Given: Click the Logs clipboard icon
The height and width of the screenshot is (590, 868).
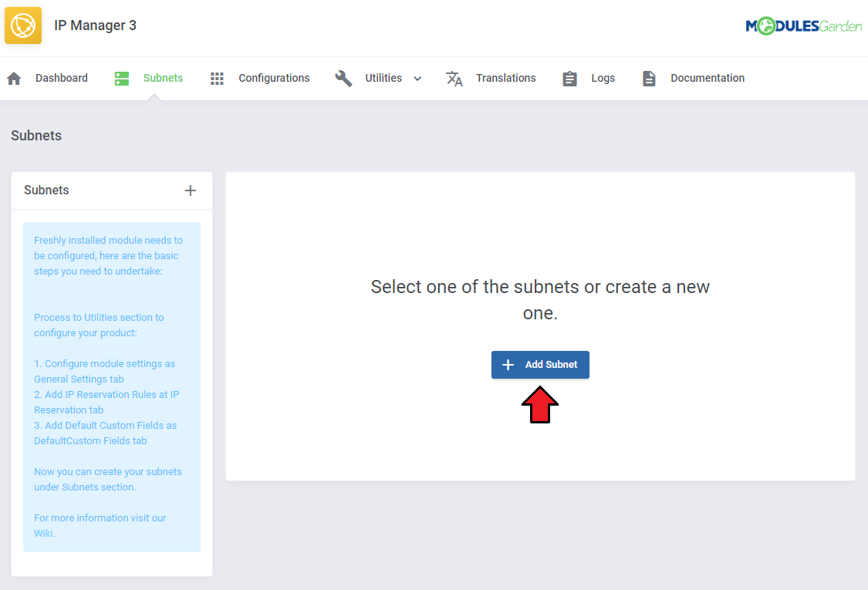Looking at the screenshot, I should coord(569,79).
